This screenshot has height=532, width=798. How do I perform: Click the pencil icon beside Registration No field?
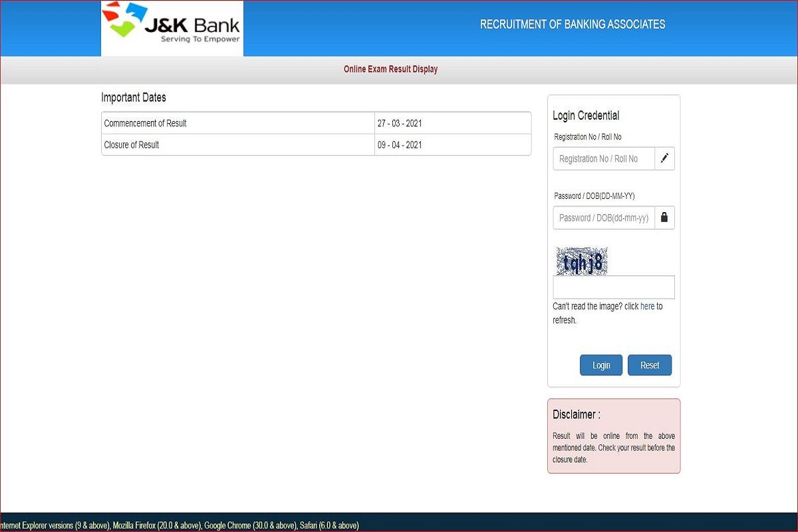click(664, 159)
